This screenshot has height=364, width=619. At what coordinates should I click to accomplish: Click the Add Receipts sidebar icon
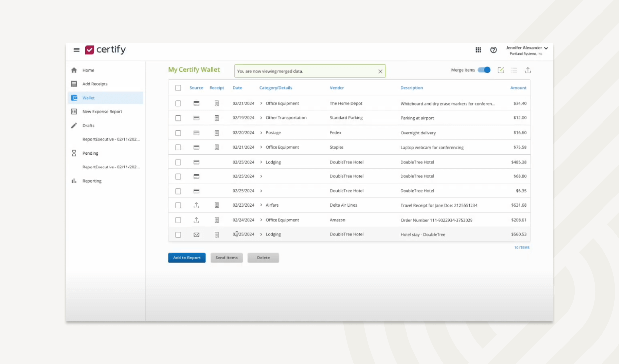pyautogui.click(x=74, y=84)
